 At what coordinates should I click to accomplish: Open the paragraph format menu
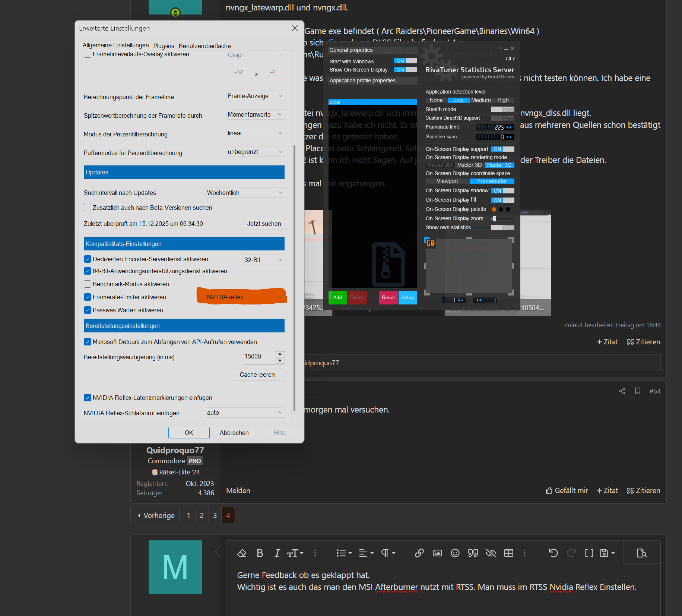(388, 553)
